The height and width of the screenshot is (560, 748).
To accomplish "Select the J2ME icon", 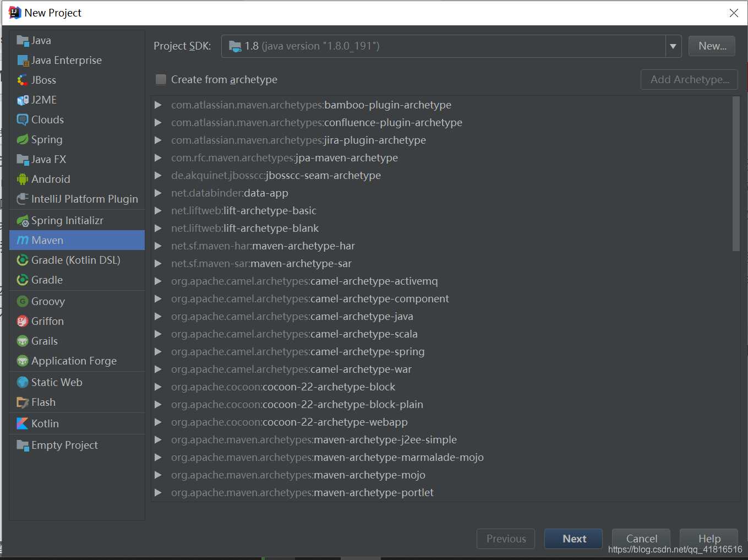I will click(23, 100).
